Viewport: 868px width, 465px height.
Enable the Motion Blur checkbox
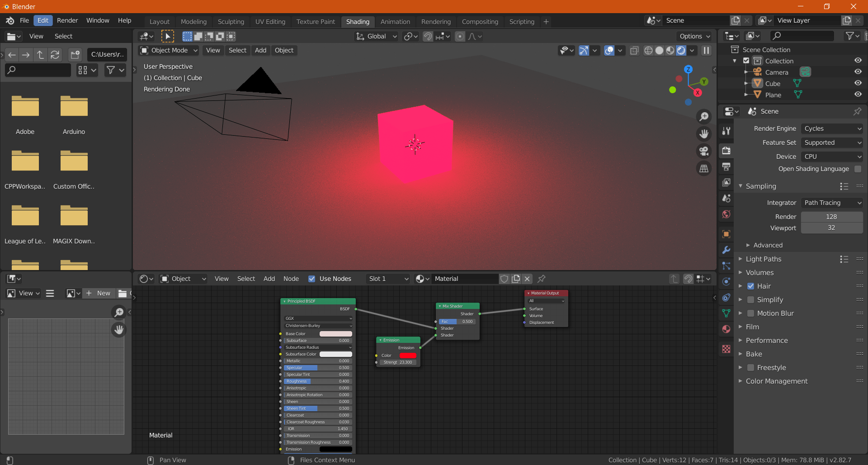click(x=751, y=313)
